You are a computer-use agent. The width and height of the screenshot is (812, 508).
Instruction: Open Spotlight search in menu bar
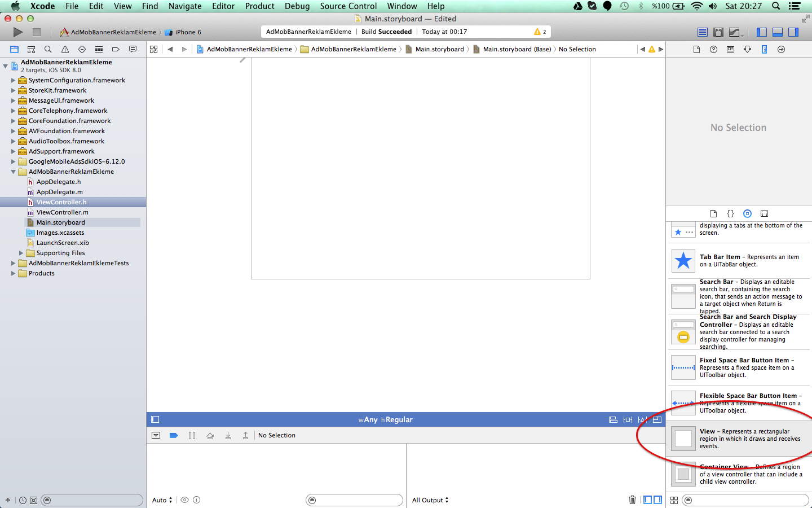(776, 6)
